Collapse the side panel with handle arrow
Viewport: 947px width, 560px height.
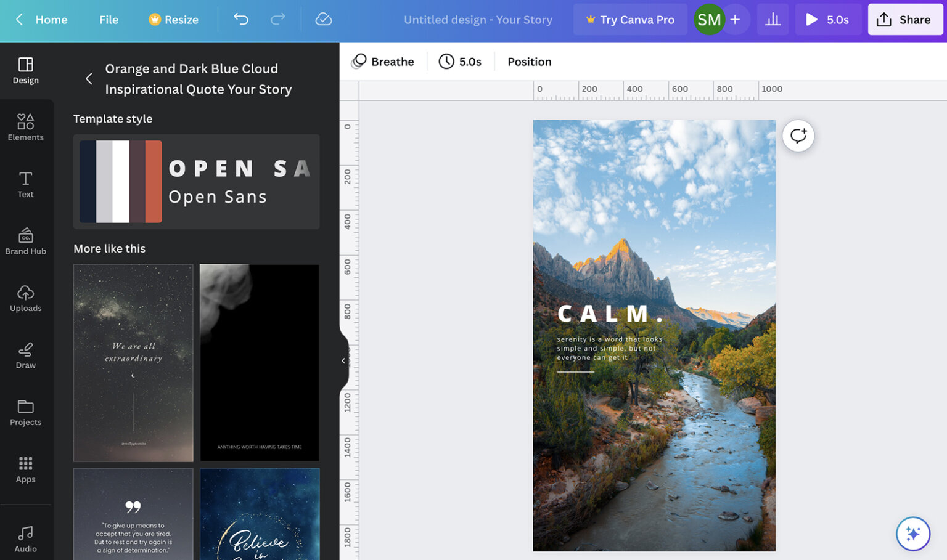[x=343, y=361]
